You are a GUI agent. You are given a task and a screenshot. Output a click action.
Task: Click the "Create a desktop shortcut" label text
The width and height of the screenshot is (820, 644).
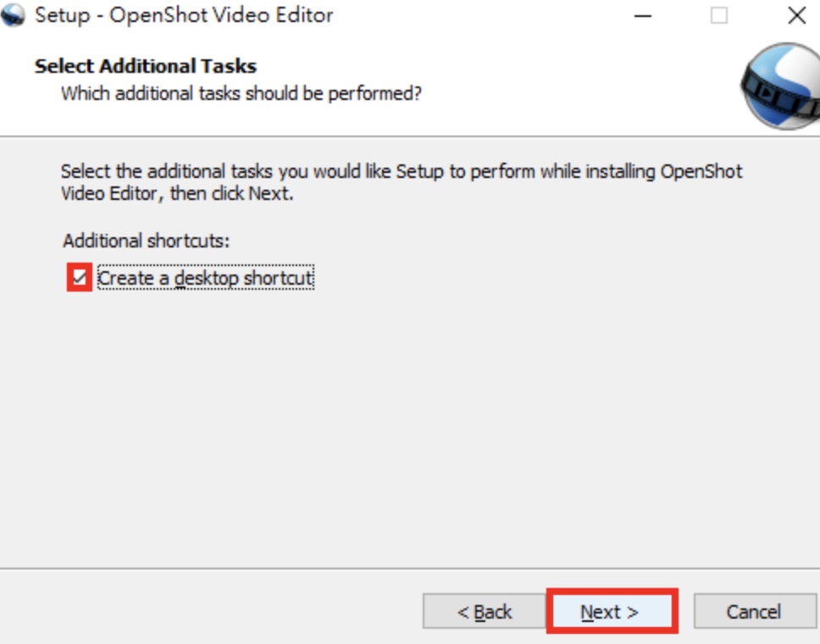pos(205,278)
